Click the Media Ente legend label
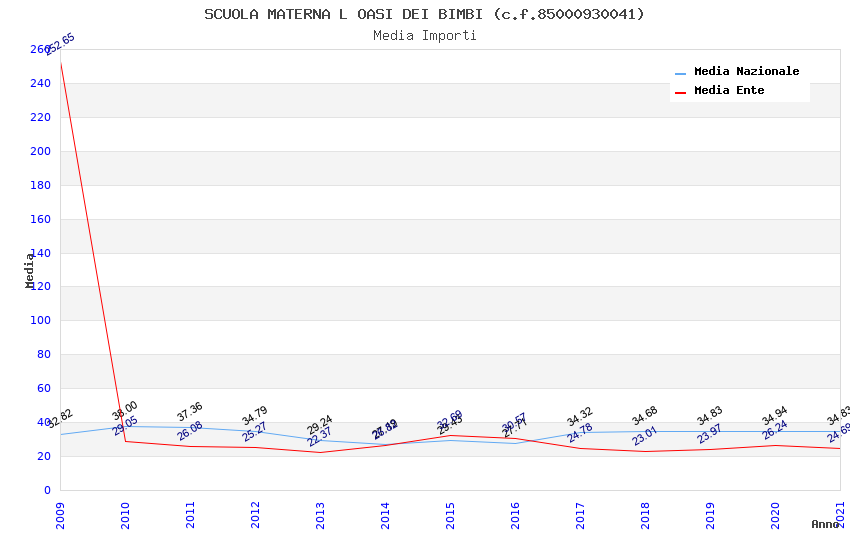The image size is (850, 550). coord(729,90)
